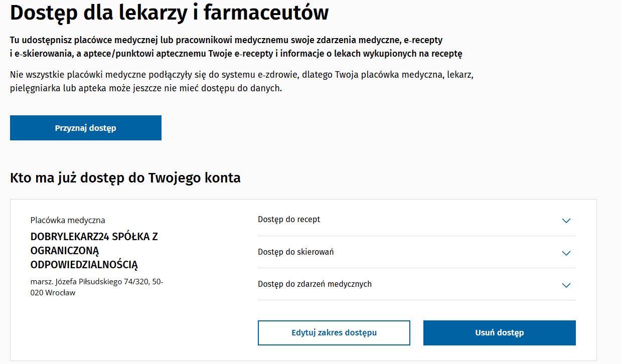Select the 'Placówka medyczna' label

[68, 220]
